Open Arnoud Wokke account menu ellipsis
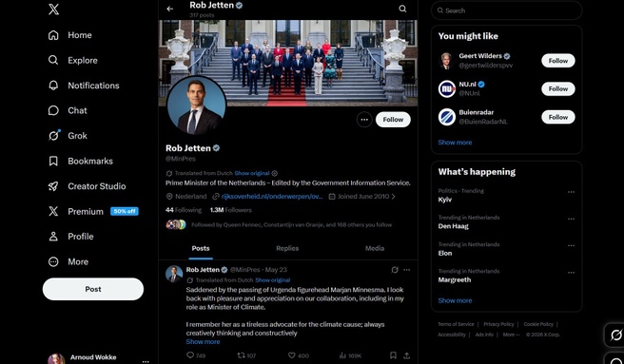624x364 pixels. point(146,361)
